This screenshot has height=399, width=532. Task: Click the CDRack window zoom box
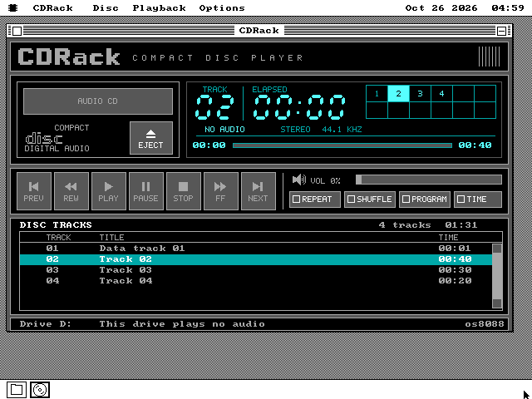501,31
